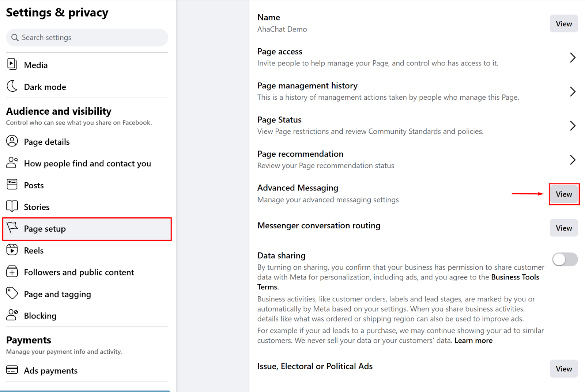Screen dimensions: 585x392
Task: Click the Page Status heading text
Action: coord(279,120)
